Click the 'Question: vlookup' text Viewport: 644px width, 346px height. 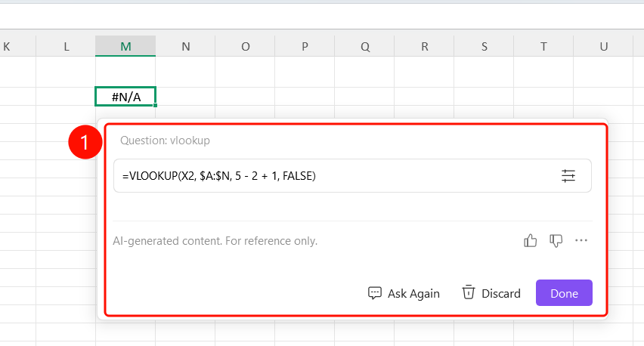(165, 141)
